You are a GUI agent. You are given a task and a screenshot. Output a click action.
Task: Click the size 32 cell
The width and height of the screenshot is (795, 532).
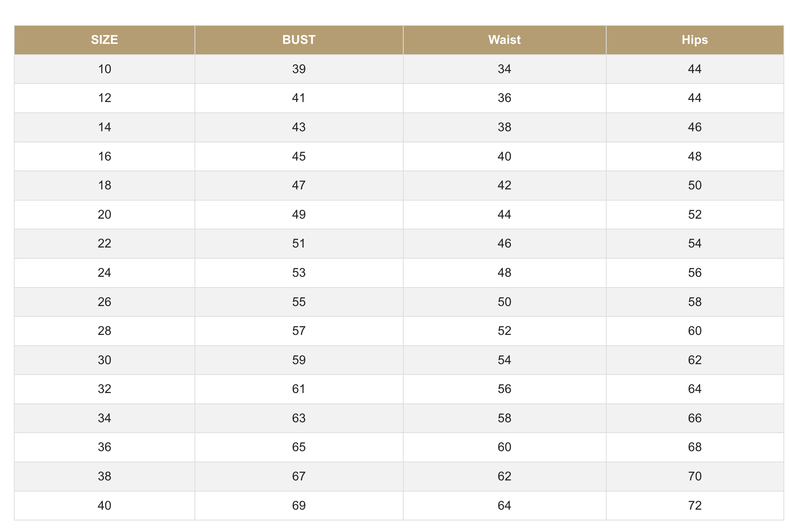pos(104,389)
